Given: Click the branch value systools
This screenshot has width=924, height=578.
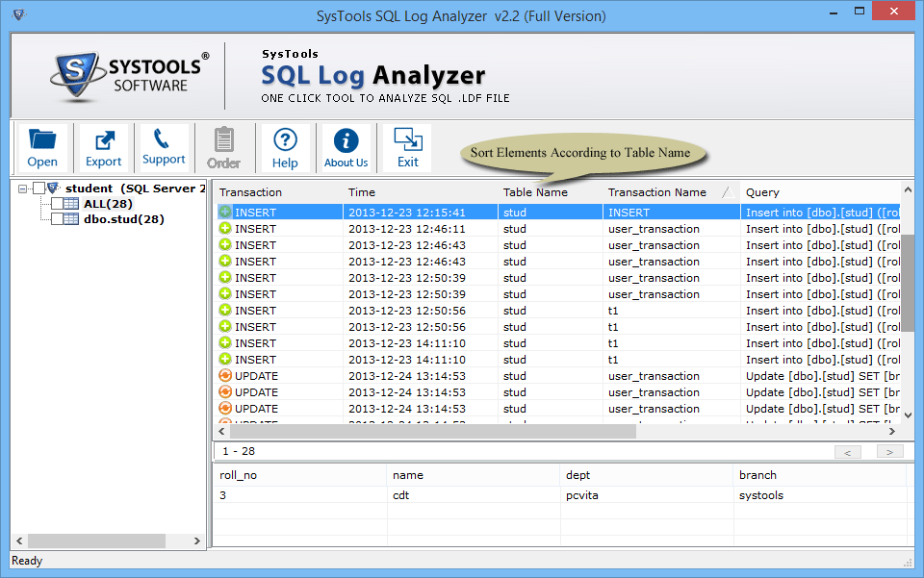Looking at the screenshot, I should pos(760,495).
